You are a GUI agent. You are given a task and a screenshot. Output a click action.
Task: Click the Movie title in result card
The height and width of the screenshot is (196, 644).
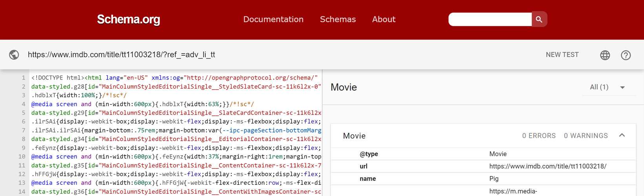tap(354, 136)
